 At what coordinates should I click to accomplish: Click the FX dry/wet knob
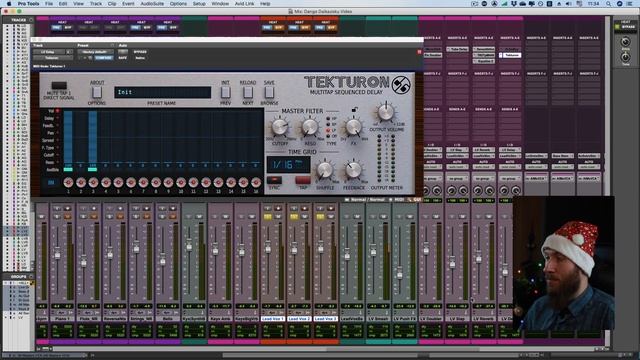[353, 128]
